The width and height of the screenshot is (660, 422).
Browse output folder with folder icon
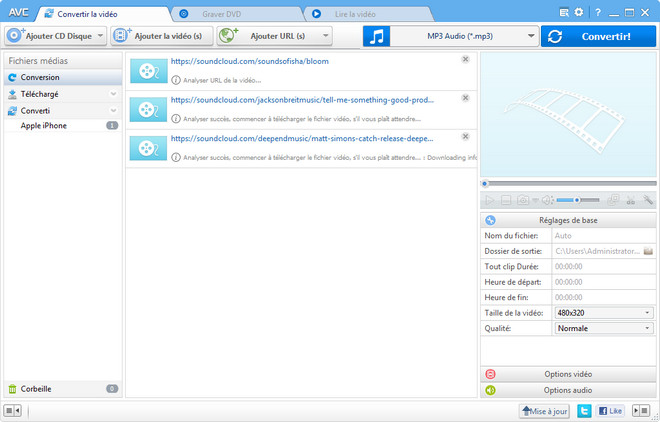(648, 250)
